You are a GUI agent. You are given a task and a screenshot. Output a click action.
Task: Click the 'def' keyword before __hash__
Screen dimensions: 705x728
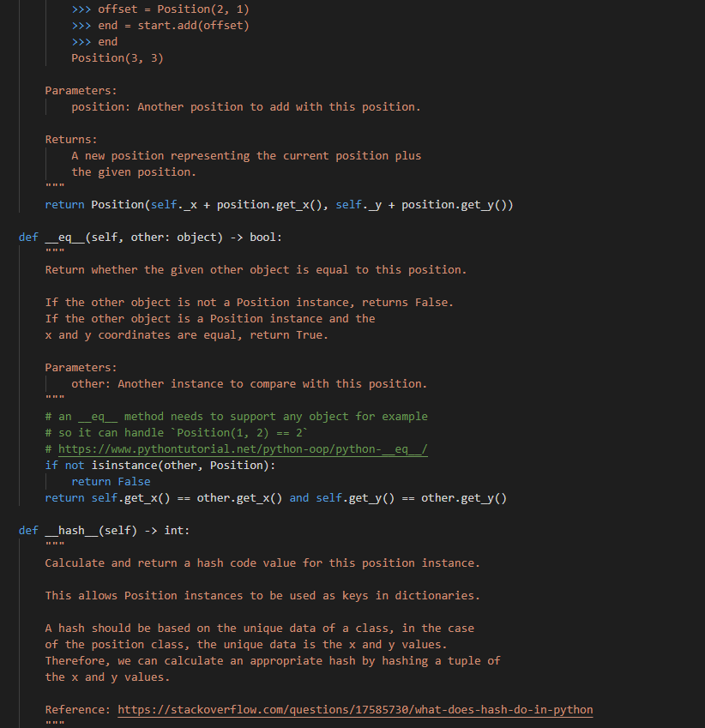tap(28, 530)
